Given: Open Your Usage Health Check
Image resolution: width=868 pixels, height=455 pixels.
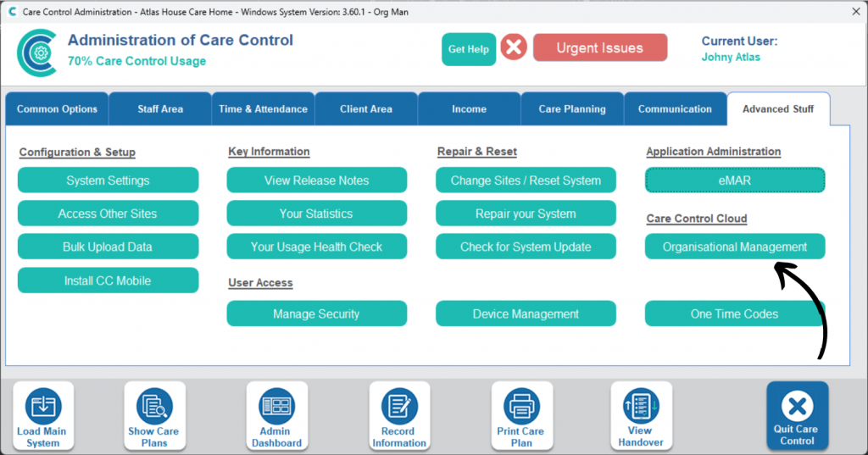Looking at the screenshot, I should click(317, 247).
